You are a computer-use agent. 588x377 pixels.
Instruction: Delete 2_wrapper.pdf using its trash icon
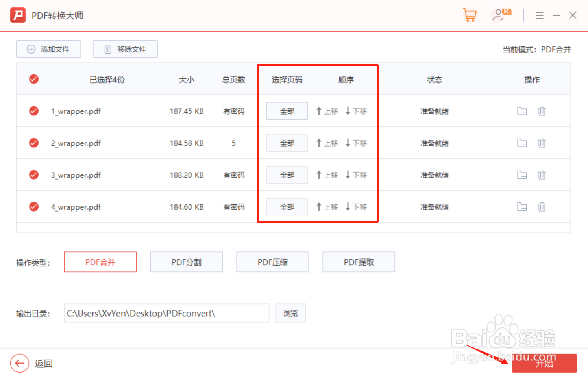[542, 143]
